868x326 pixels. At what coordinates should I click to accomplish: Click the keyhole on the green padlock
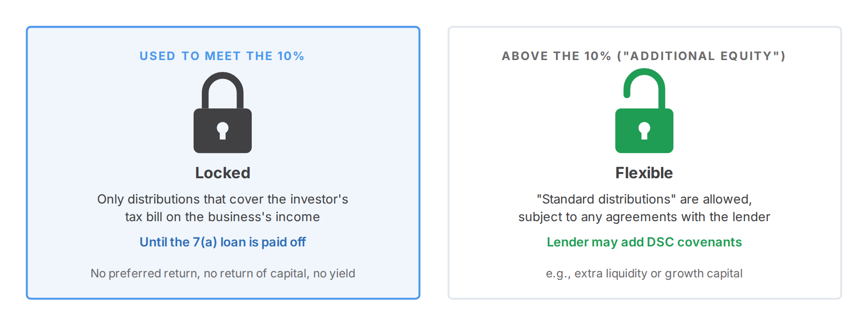(x=644, y=131)
